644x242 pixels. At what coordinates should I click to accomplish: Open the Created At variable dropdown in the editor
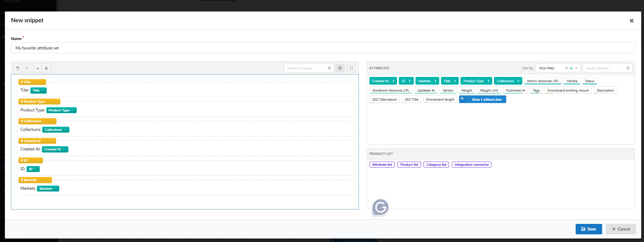[55, 149]
